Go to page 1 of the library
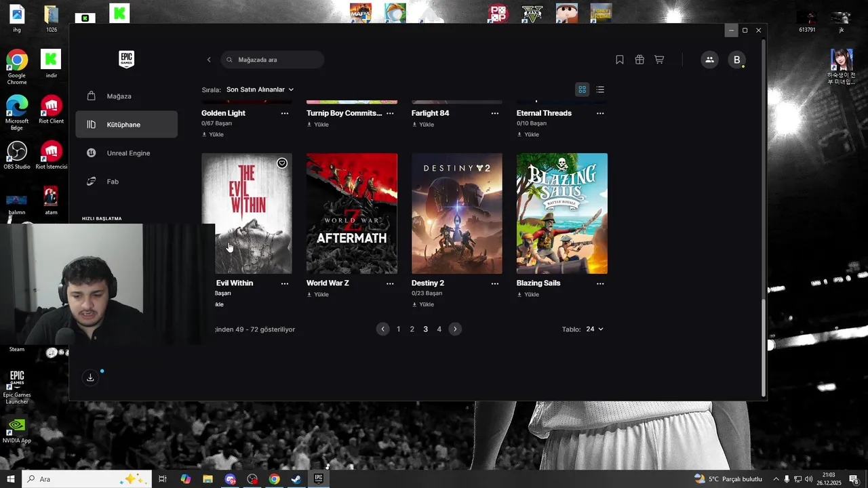This screenshot has width=868, height=488. 398,329
